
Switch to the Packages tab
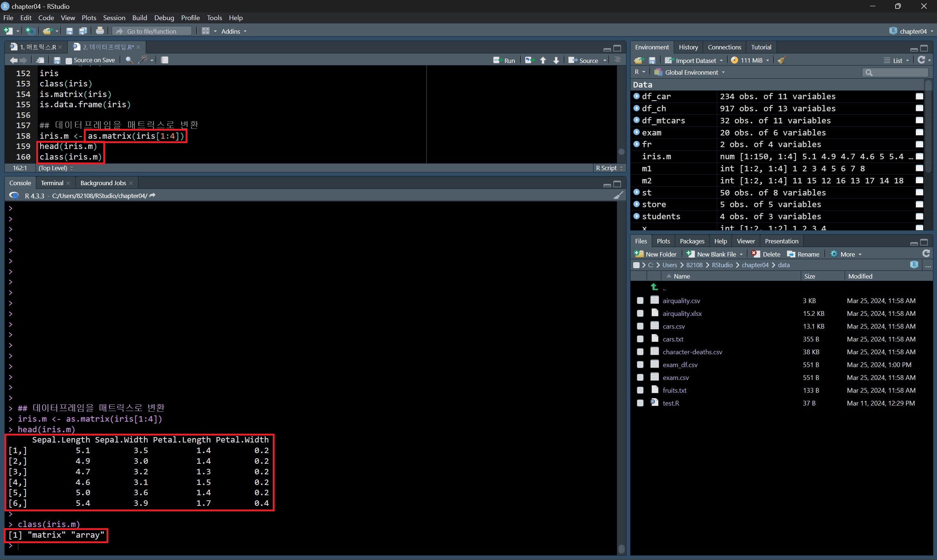point(692,241)
